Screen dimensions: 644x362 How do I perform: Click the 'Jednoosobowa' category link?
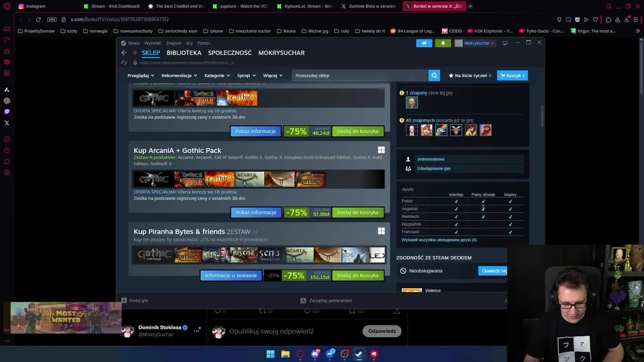(431, 159)
